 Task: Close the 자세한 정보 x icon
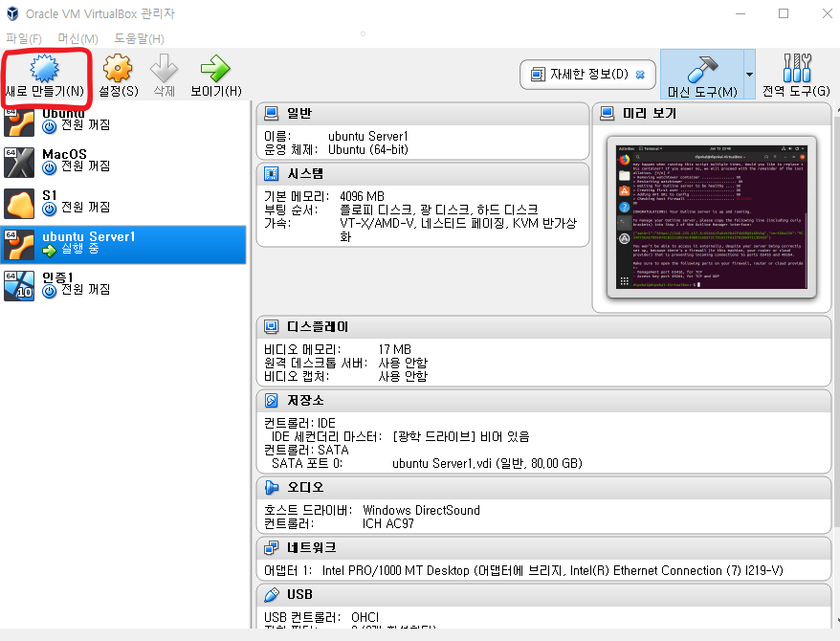pyautogui.click(x=640, y=75)
